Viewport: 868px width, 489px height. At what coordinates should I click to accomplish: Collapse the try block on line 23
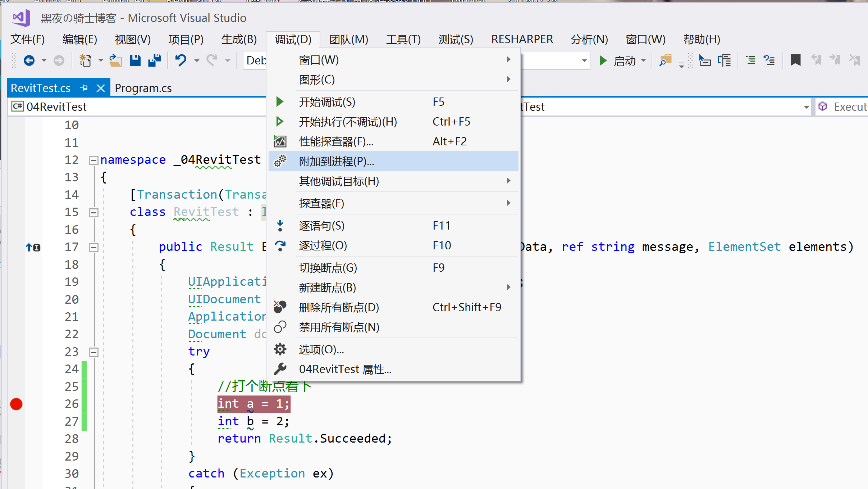(x=93, y=352)
